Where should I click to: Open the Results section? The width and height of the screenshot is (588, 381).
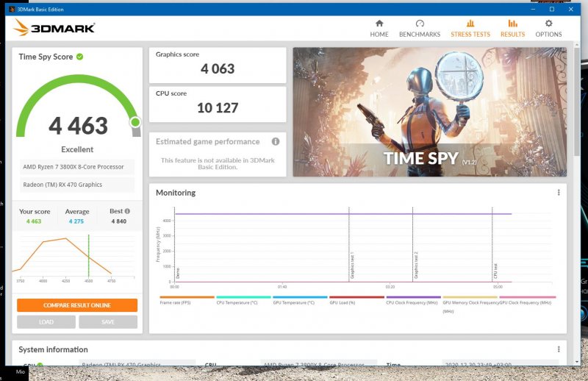(512, 29)
